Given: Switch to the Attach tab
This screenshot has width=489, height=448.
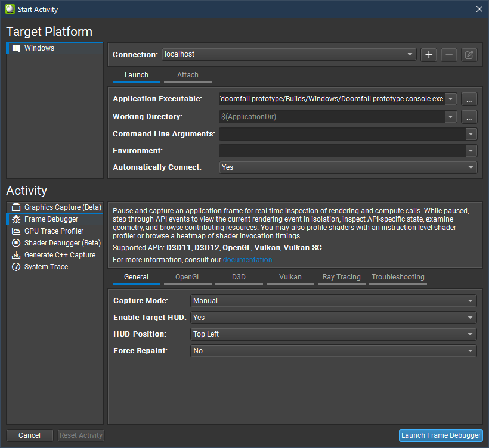Looking at the screenshot, I should click(x=188, y=76).
